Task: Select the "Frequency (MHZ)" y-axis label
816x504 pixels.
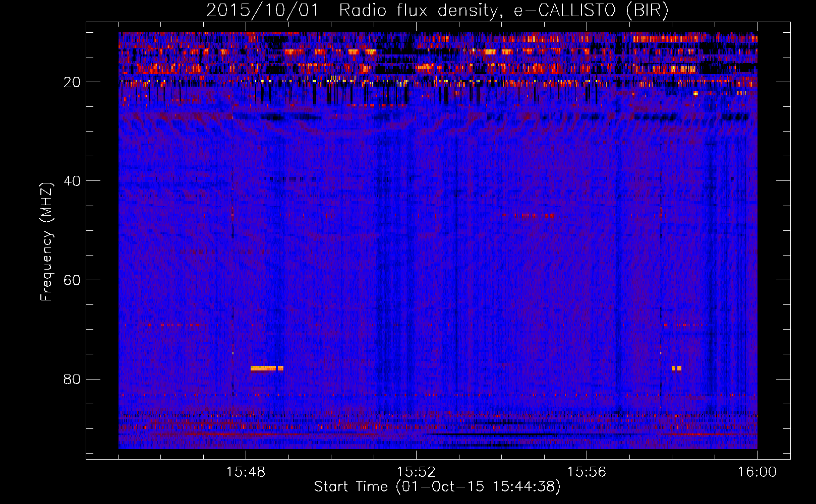Action: point(46,242)
